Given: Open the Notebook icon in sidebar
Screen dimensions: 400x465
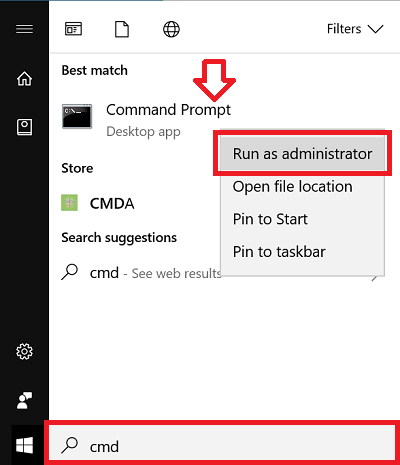Looking at the screenshot, I should point(24,127).
